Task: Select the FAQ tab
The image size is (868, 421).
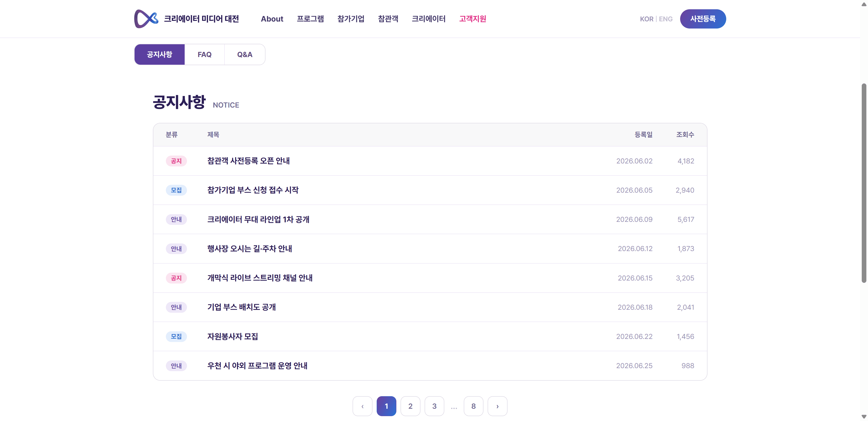Action: click(205, 54)
